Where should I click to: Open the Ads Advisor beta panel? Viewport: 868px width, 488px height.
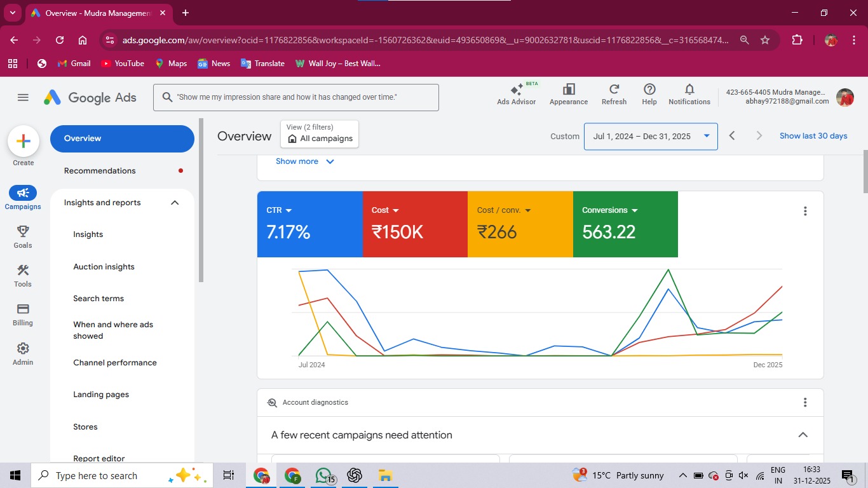[516, 94]
